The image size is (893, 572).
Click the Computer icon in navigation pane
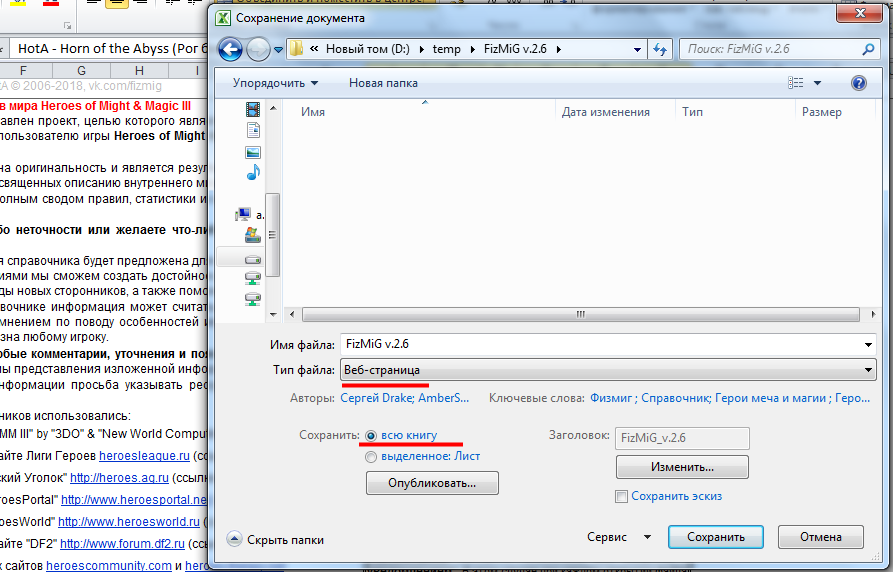pos(243,213)
